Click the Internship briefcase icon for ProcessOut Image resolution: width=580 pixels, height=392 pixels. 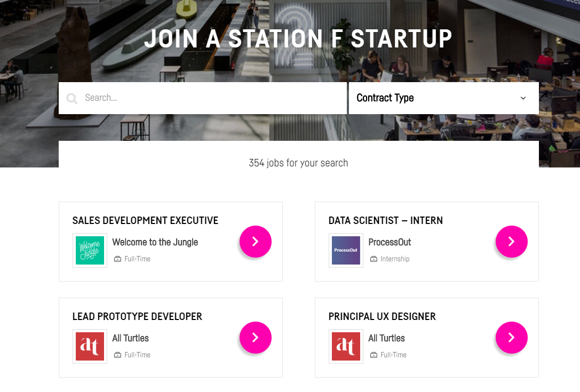click(x=374, y=259)
